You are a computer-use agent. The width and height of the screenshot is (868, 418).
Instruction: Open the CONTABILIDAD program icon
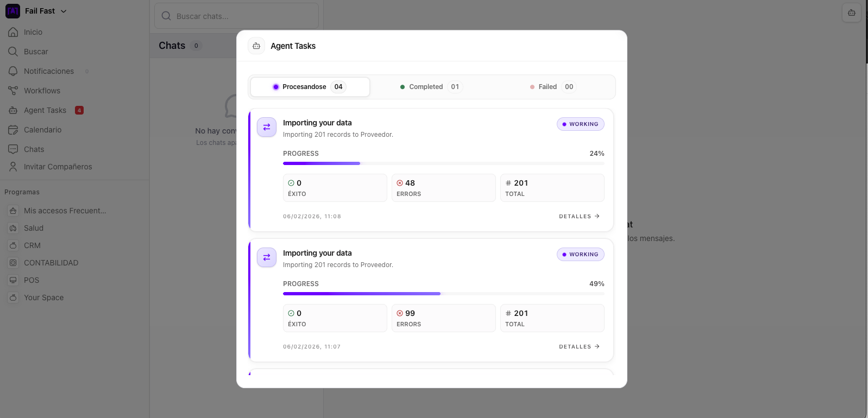coord(13,263)
